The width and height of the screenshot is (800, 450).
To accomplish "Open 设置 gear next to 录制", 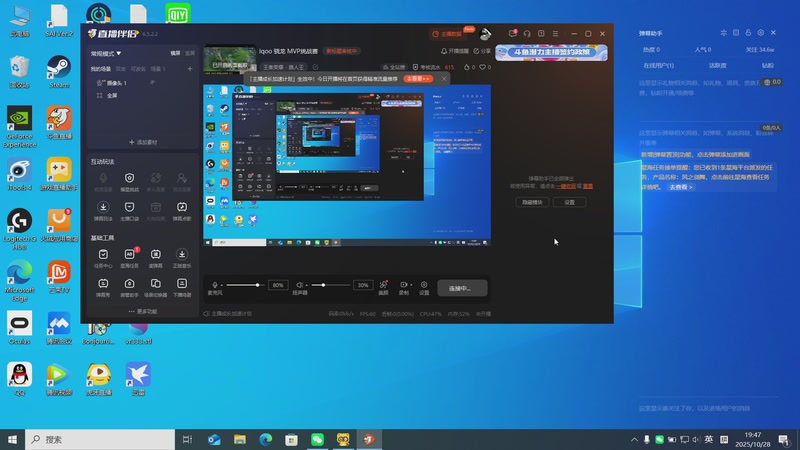I will tap(424, 288).
